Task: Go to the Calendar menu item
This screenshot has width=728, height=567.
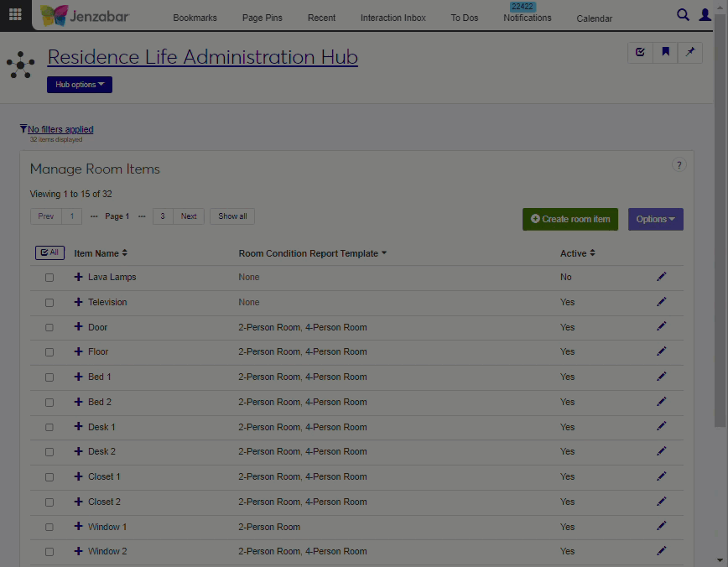Action: coord(594,18)
